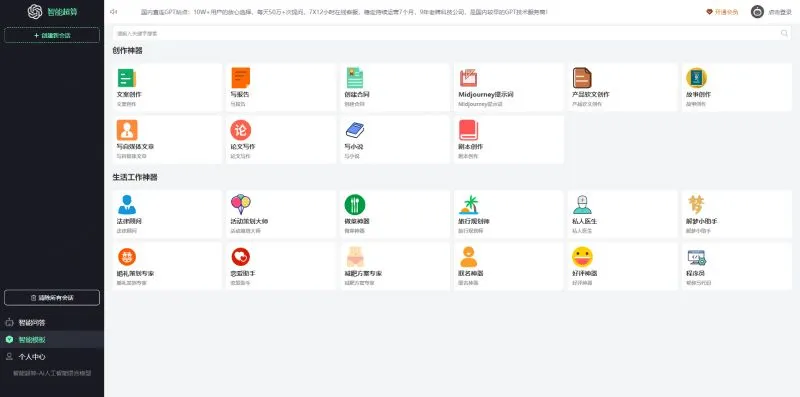Click the 写小说 card title
The width and height of the screenshot is (800, 397).
pyautogui.click(x=354, y=146)
